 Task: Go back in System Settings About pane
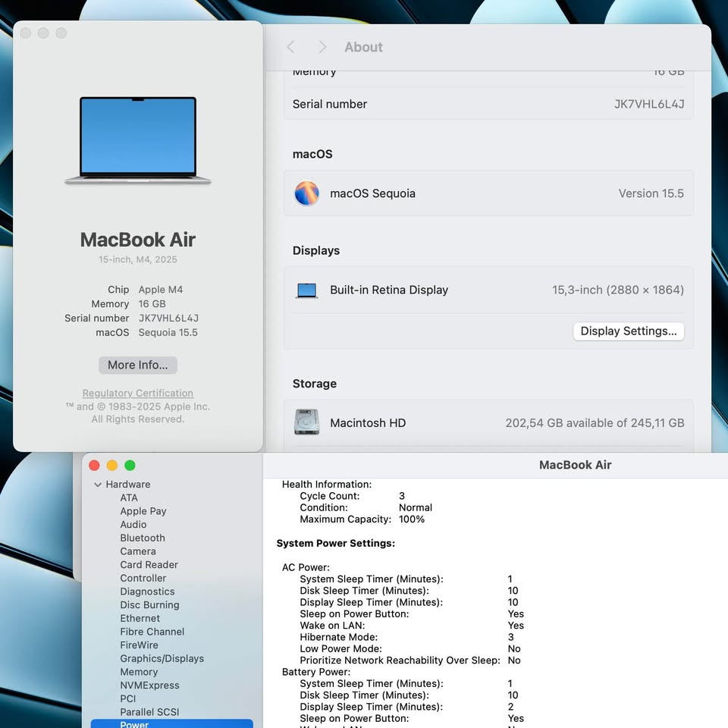click(291, 47)
